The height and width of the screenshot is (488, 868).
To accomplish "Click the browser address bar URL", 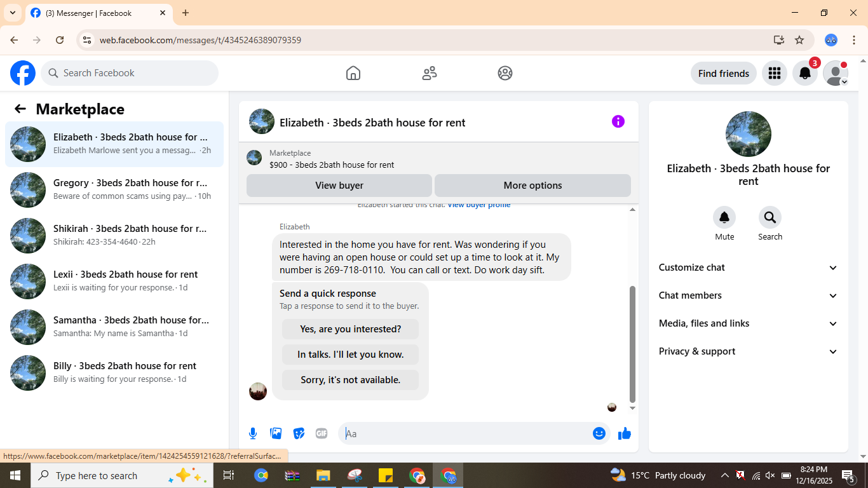I will coord(200,40).
